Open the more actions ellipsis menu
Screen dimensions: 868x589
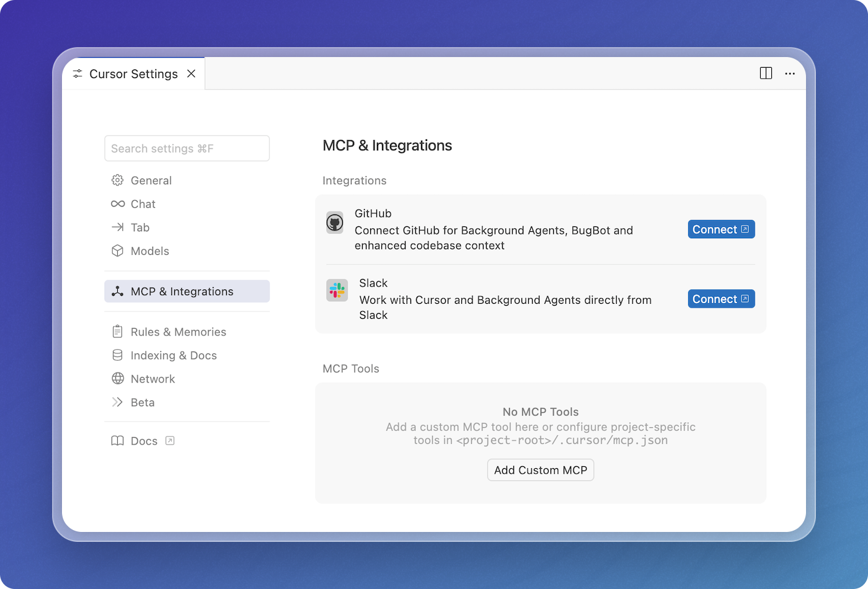coord(790,73)
